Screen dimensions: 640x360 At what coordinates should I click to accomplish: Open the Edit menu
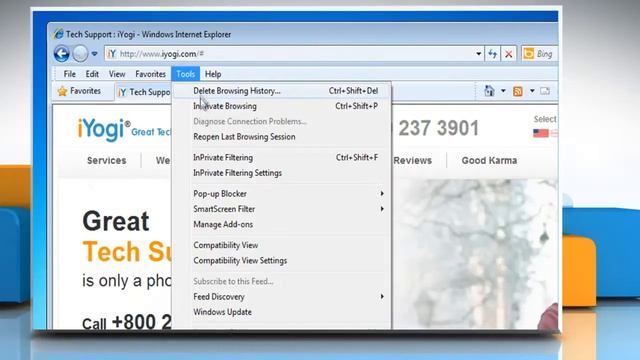pos(92,74)
